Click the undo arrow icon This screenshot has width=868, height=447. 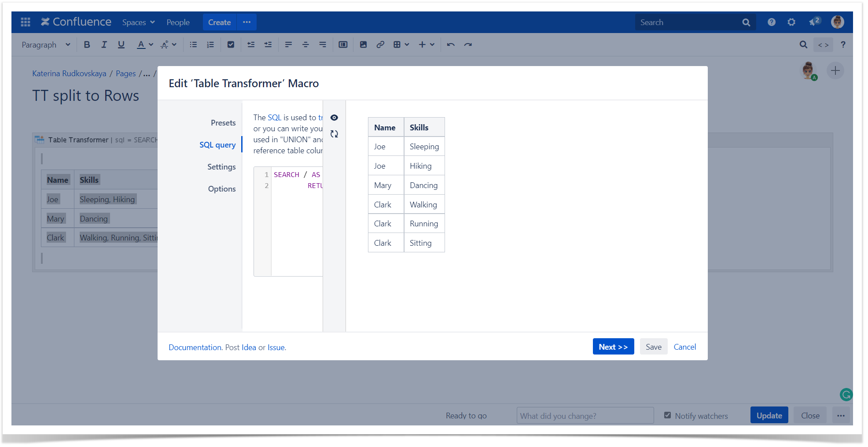pos(451,44)
